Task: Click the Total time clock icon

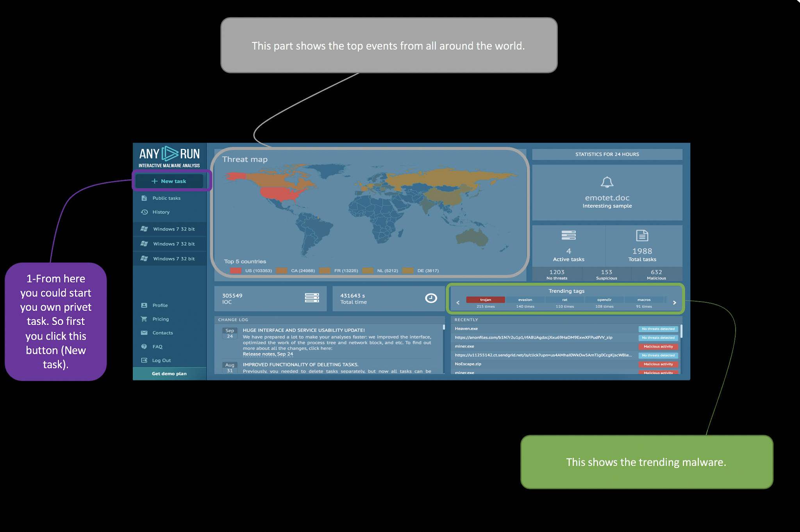Action: pyautogui.click(x=431, y=298)
